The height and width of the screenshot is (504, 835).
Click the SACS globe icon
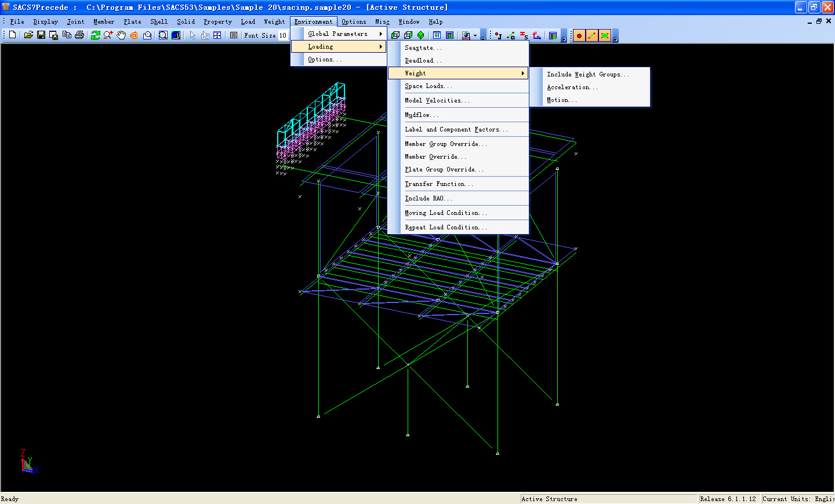tap(466, 35)
